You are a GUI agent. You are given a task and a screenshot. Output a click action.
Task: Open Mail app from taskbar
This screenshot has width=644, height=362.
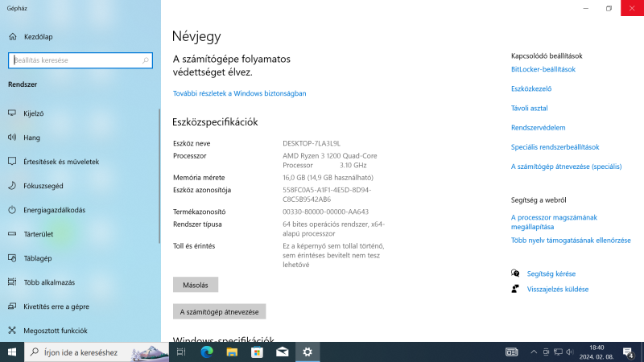click(x=283, y=352)
